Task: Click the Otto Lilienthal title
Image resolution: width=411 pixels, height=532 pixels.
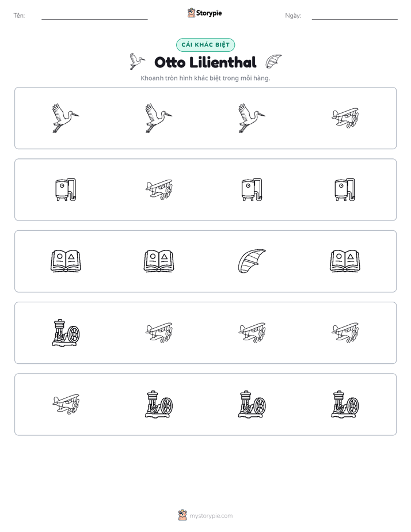Action: (205, 62)
